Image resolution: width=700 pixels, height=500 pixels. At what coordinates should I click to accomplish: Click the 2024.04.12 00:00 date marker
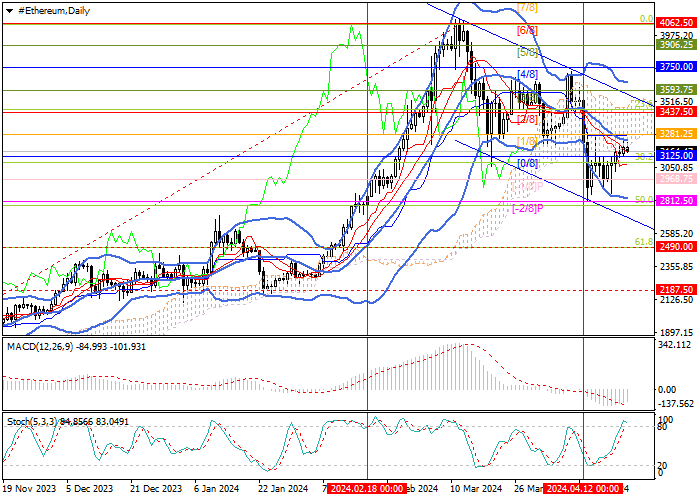pyautogui.click(x=583, y=488)
